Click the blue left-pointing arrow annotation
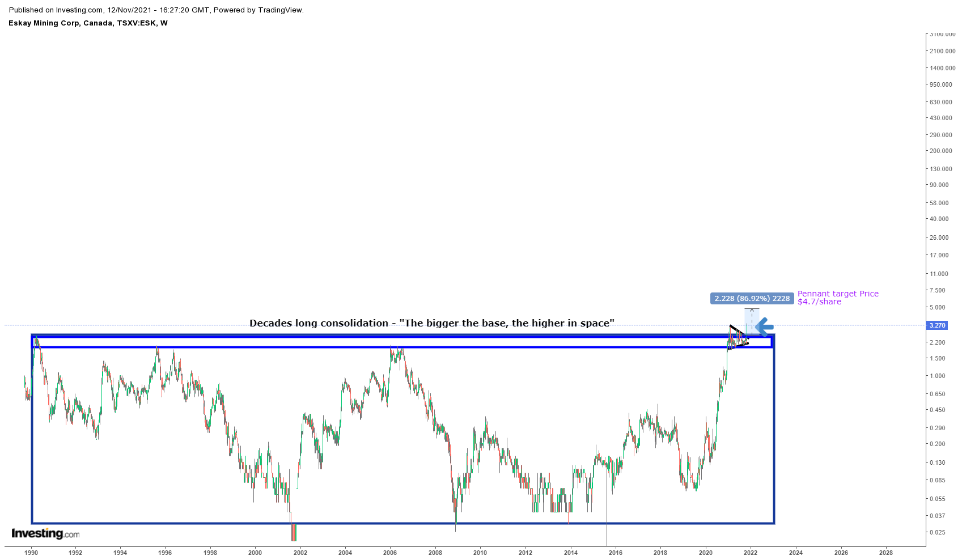 (765, 326)
